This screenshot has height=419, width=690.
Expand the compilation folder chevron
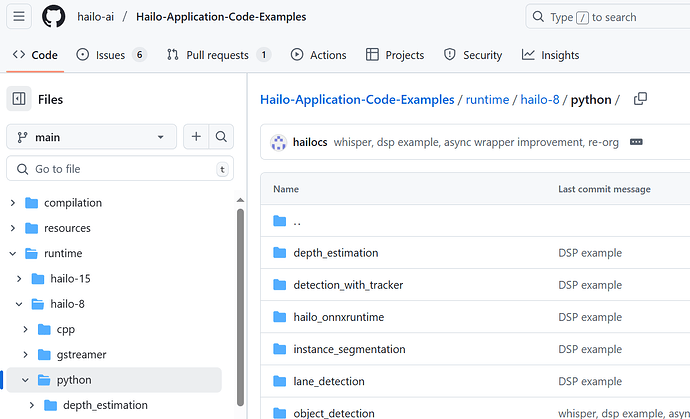click(x=13, y=203)
